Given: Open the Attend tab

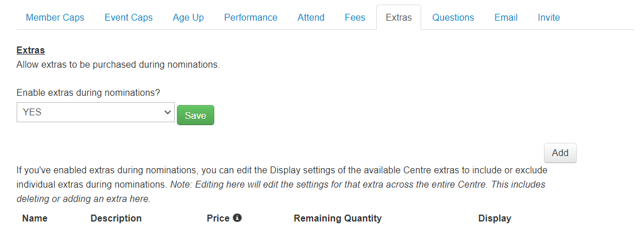Looking at the screenshot, I should pos(311,17).
